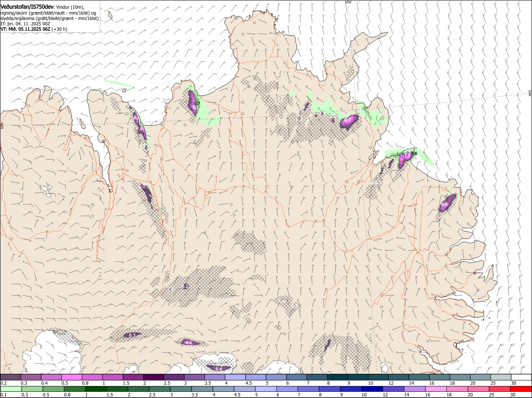This screenshot has height=398, width=532.
Task: Click the 16 pink swatch in the green-to-red row
Action: point(436,389)
